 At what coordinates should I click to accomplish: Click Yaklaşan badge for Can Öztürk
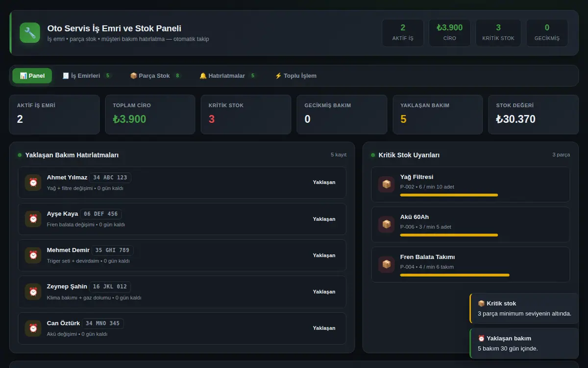[324, 328]
